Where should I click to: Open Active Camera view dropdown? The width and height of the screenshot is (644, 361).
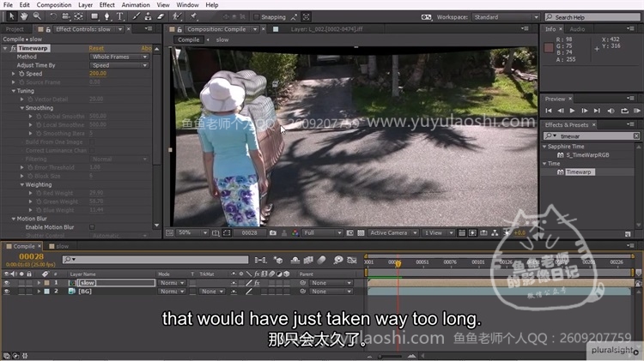pos(393,233)
